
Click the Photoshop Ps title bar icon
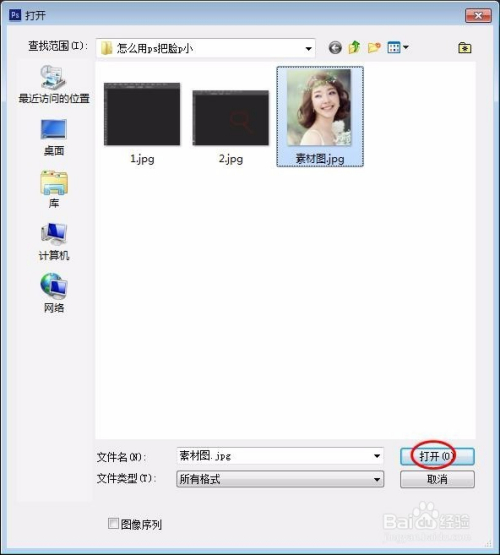15,15
